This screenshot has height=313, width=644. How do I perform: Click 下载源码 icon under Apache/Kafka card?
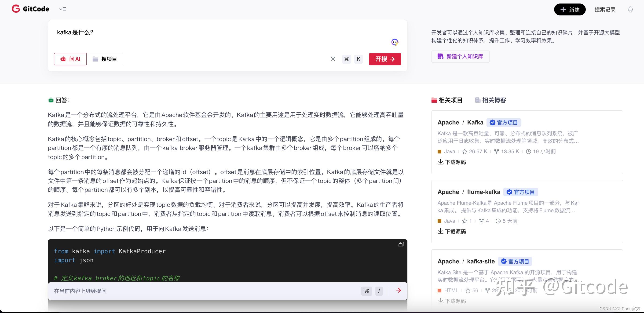pyautogui.click(x=440, y=162)
